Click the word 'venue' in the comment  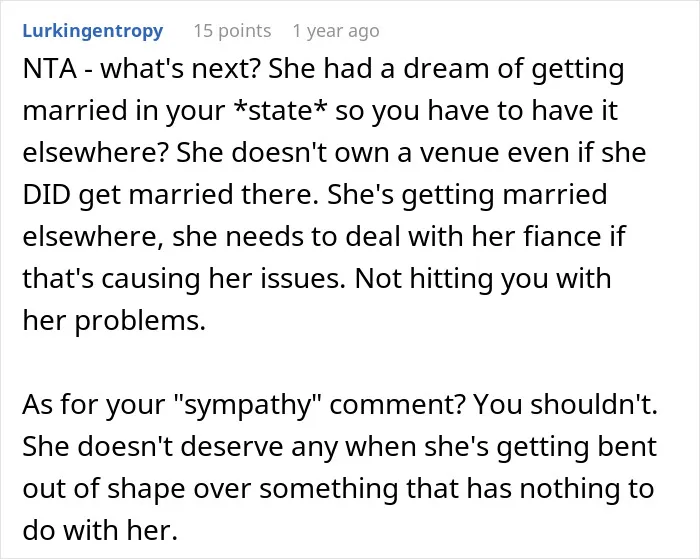(x=459, y=153)
